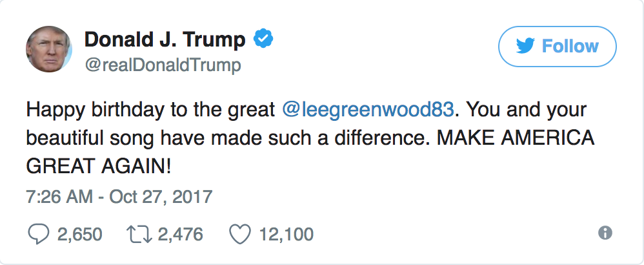
Task: Click the "GREAT AGAIN!" text
Action: click(x=99, y=167)
